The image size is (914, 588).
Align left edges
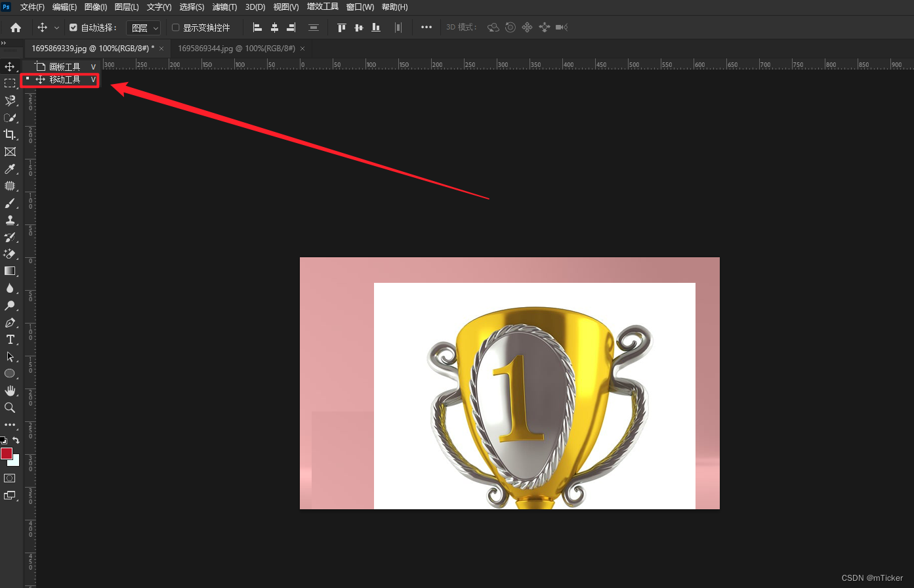[x=257, y=28]
